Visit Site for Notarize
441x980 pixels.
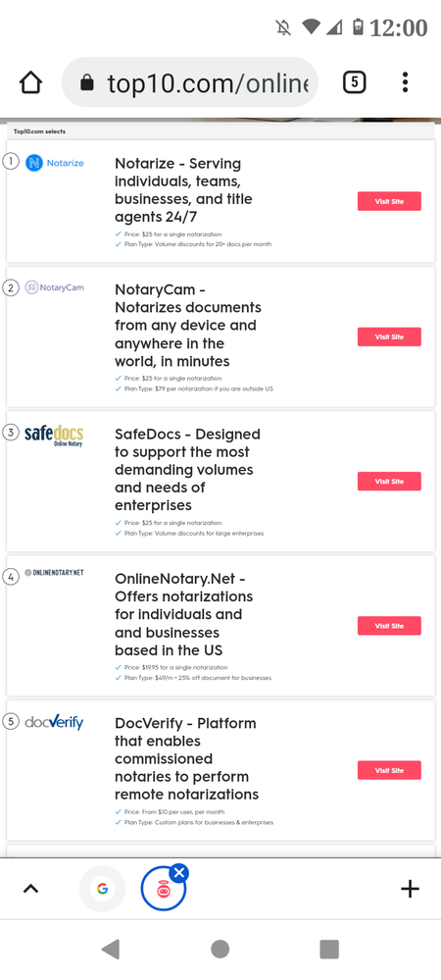389,201
